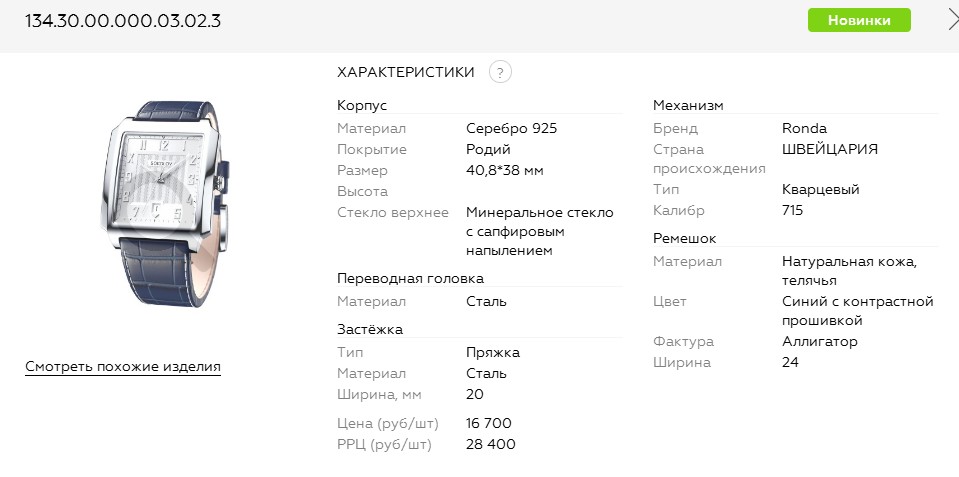Click the question mark help icon beside ХАРАКТЕРИСТИКИ
Image resolution: width=959 pixels, height=477 pixels.
click(x=500, y=72)
